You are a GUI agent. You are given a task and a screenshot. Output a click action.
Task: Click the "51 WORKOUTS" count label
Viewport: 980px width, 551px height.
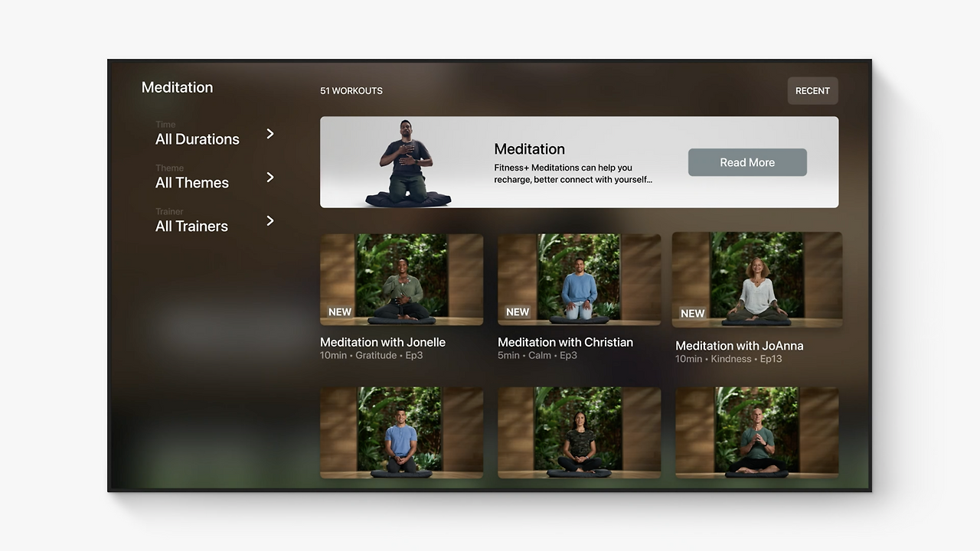(351, 90)
